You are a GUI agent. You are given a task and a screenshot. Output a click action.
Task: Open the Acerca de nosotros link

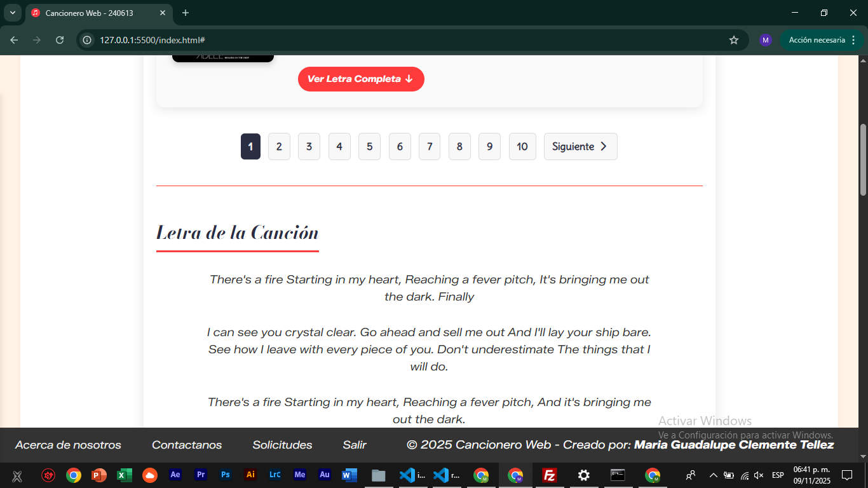click(68, 445)
